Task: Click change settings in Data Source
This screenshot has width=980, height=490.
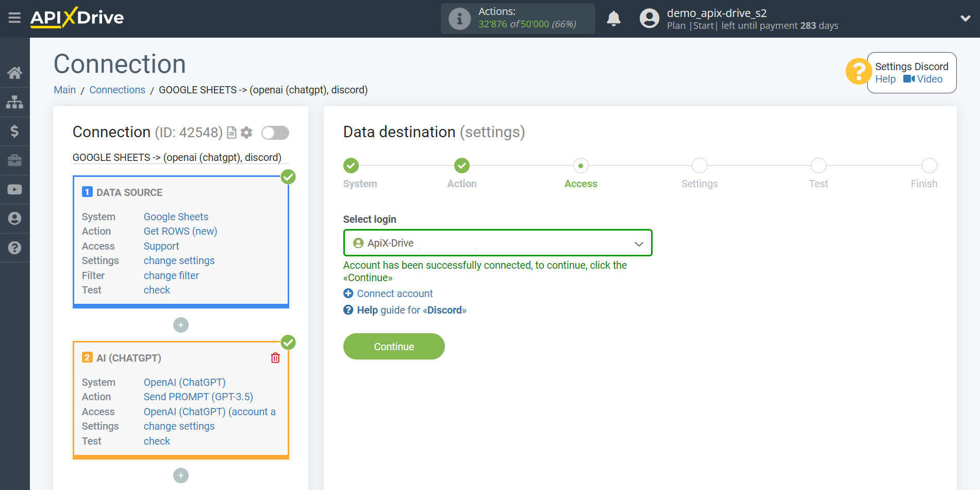Action: tap(179, 260)
